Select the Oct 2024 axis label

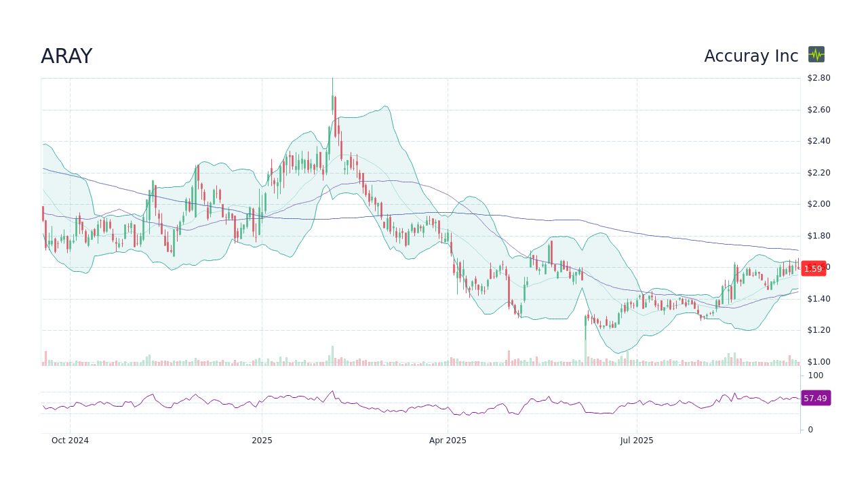pos(70,440)
